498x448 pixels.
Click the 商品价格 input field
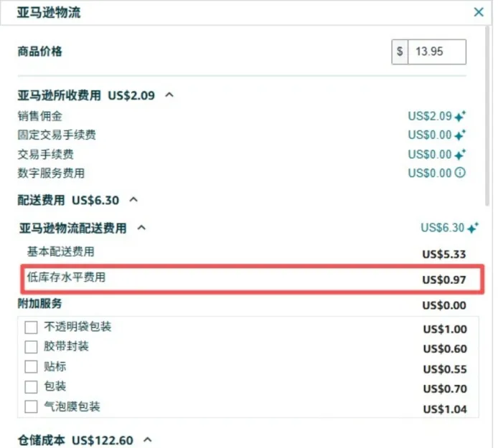pos(436,52)
